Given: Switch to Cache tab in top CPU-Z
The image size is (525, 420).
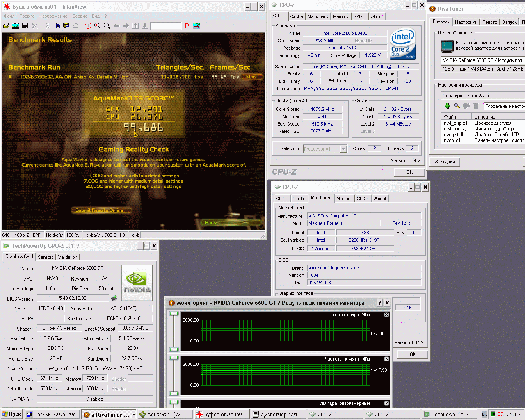Looking at the screenshot, I should [296, 16].
